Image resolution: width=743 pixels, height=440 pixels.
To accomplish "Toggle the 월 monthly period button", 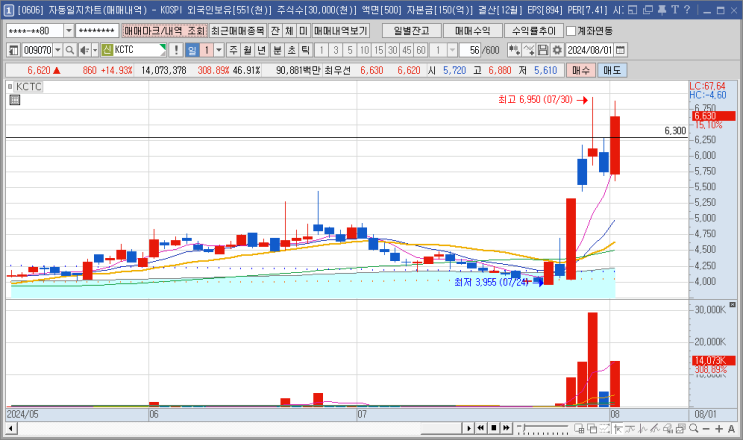I will pos(247,50).
